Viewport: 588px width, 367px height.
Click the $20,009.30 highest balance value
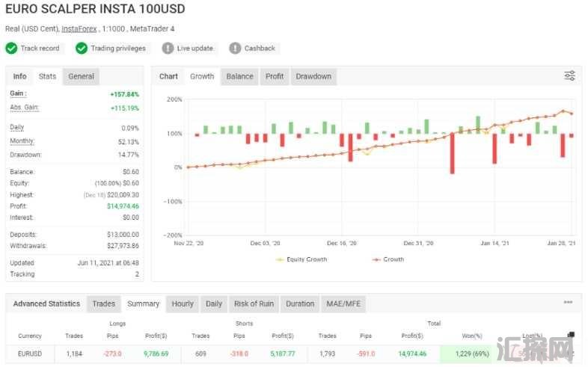tap(123, 195)
